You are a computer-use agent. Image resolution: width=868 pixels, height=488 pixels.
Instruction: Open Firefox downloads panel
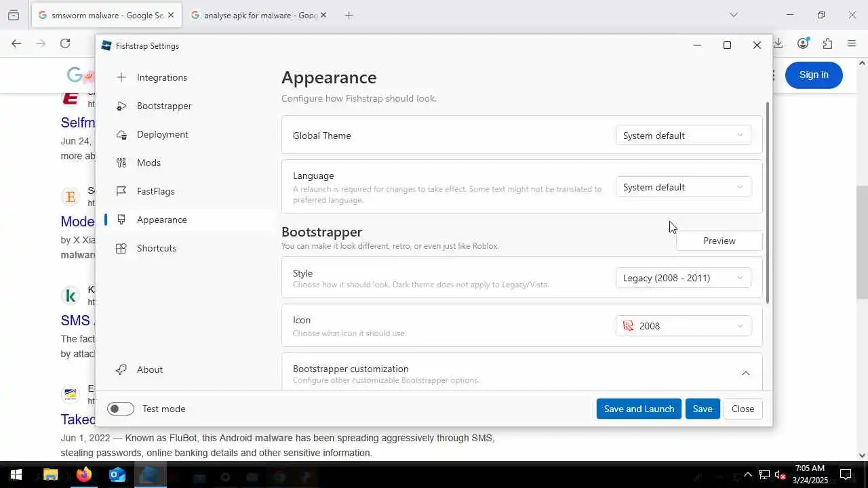click(x=778, y=43)
